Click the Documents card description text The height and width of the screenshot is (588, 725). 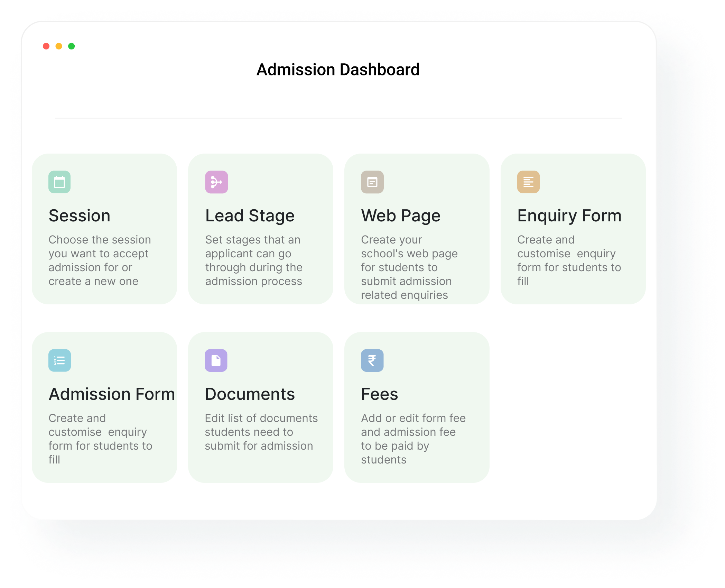[261, 432]
